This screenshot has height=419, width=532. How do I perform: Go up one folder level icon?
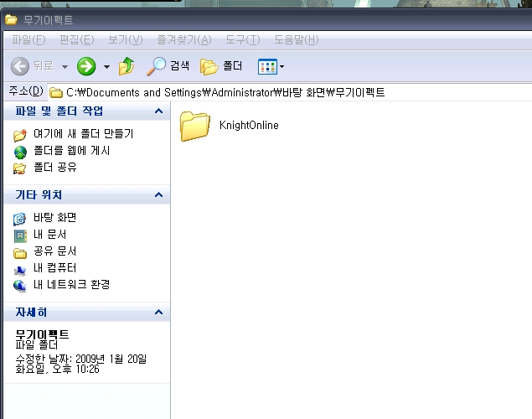(x=127, y=66)
